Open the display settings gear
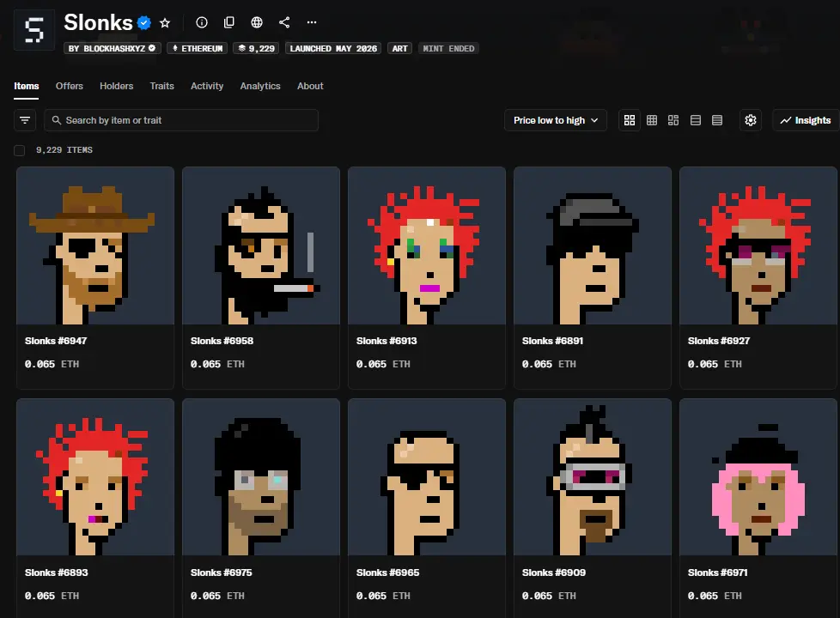 751,120
